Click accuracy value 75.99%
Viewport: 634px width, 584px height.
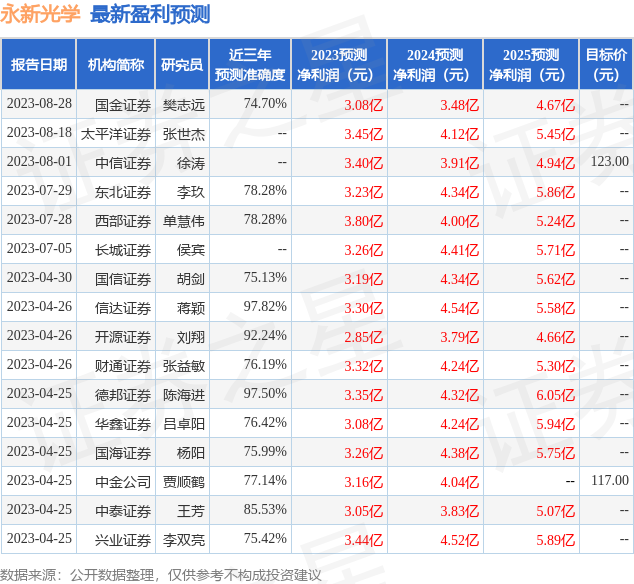265,452
